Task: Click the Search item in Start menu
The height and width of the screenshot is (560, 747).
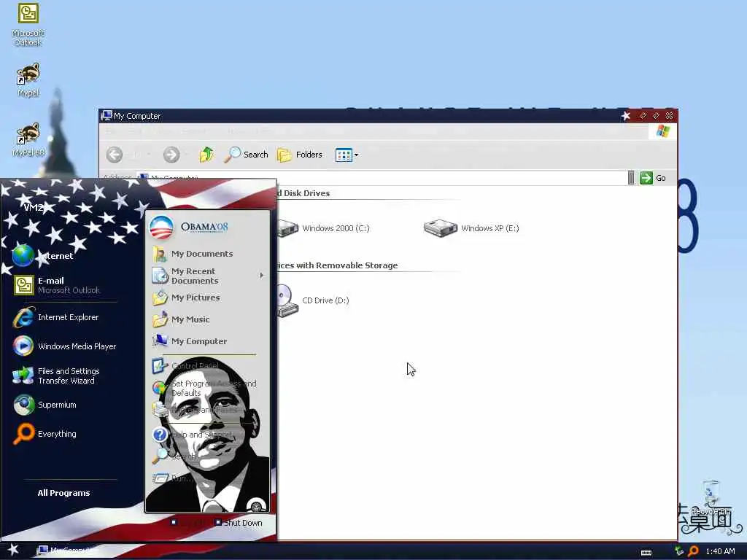Action: tap(174, 456)
